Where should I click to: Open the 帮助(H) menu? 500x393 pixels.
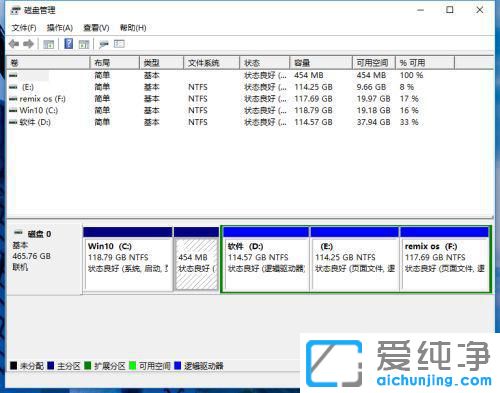[133, 28]
